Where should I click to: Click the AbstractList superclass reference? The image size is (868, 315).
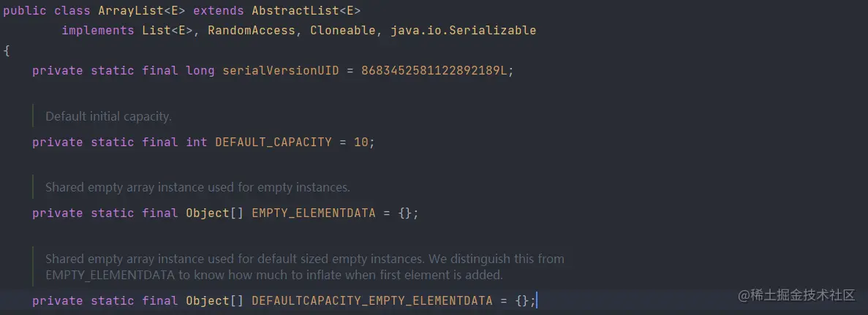[x=295, y=10]
